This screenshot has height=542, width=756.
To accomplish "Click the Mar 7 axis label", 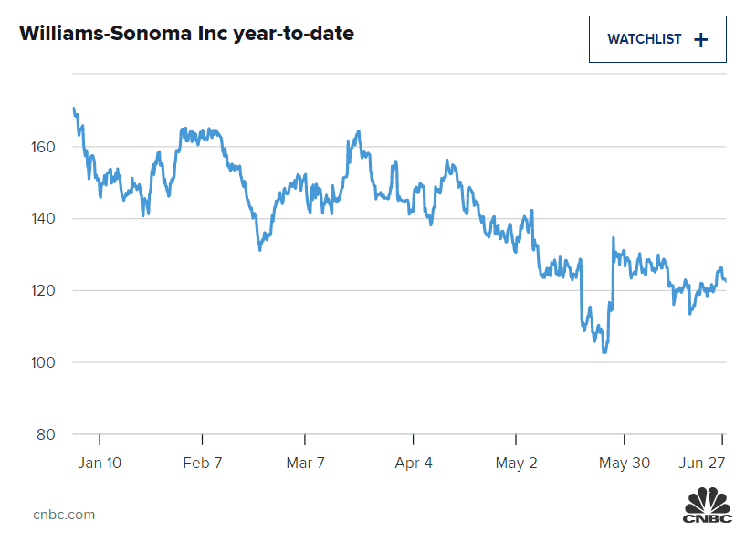I will click(306, 463).
